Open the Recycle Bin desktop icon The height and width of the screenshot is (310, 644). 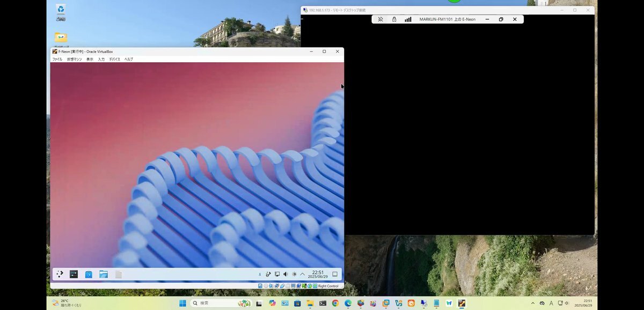[x=61, y=12]
